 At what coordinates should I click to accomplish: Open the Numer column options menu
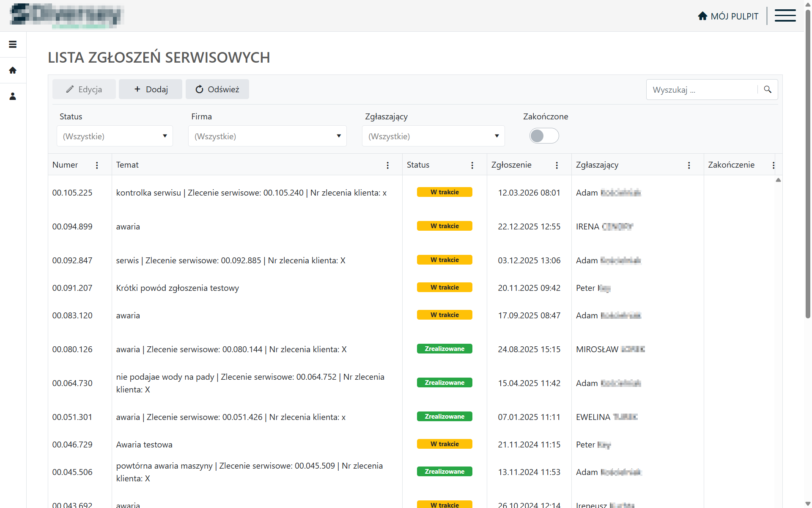(x=97, y=166)
